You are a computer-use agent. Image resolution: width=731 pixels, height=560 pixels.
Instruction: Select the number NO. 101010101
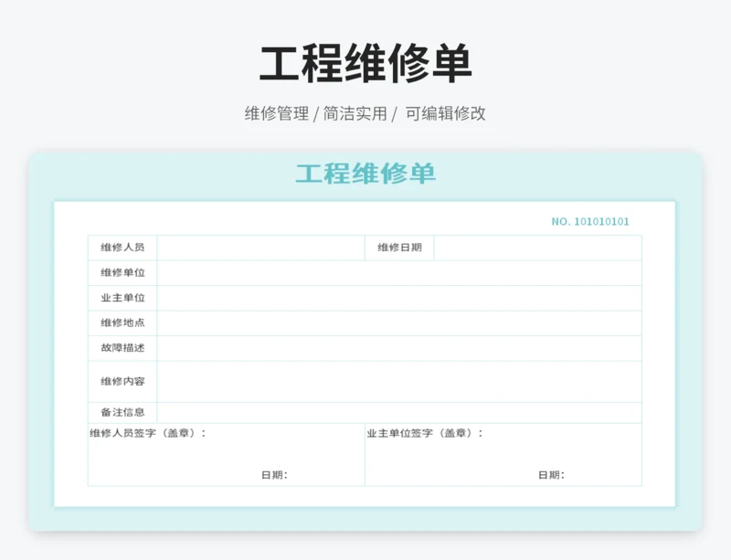click(590, 221)
